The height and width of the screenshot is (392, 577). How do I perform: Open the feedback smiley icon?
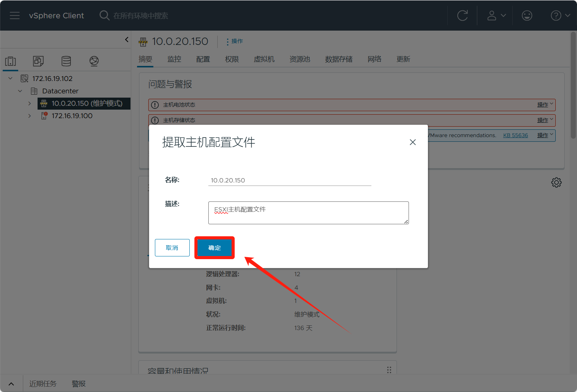pyautogui.click(x=527, y=15)
